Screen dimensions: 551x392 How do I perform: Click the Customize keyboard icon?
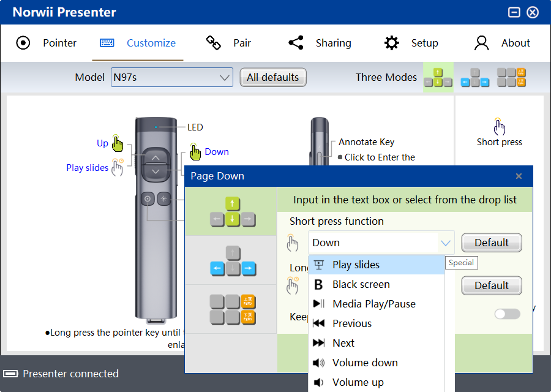click(107, 43)
